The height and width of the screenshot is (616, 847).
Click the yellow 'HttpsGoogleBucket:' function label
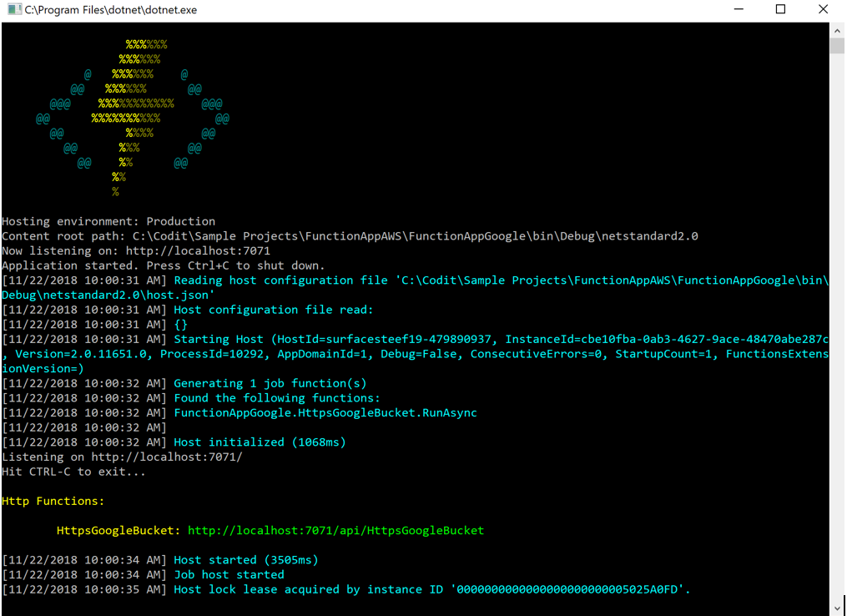point(118,531)
